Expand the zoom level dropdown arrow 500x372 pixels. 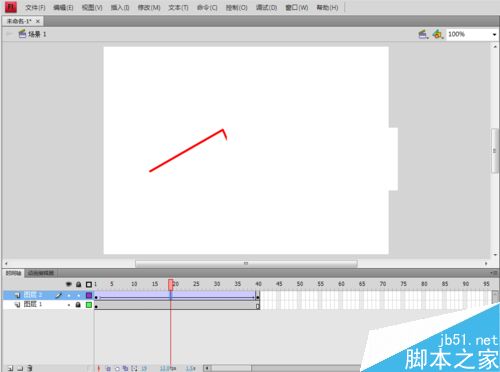494,35
